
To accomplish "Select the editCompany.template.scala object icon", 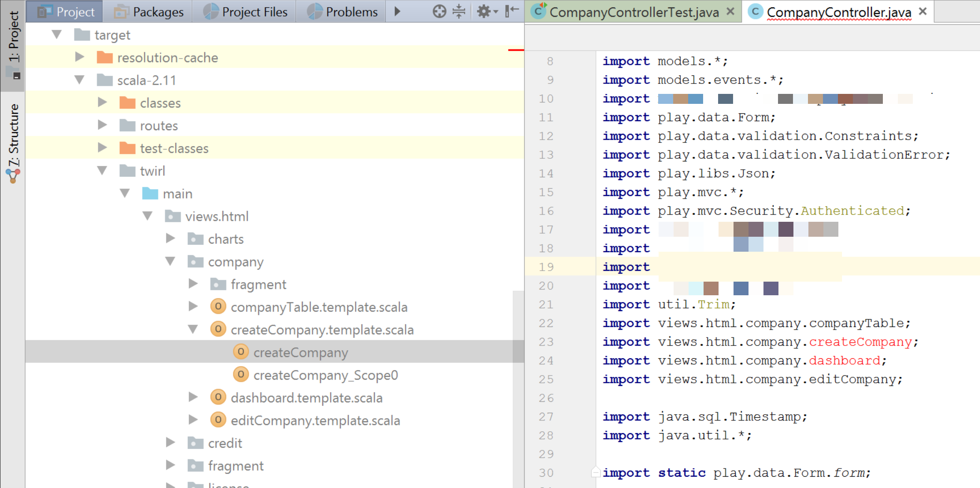I will 218,420.
